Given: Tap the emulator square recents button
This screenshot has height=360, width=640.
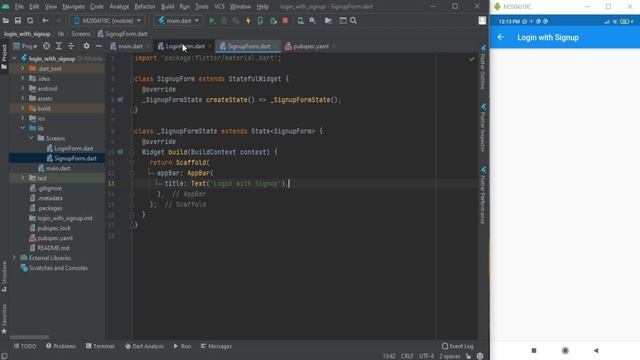Looking at the screenshot, I should coord(534,351).
